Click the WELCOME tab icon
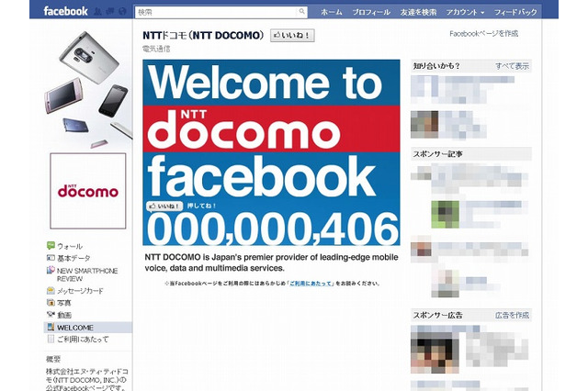This screenshot has width=588, height=391. tap(51, 327)
